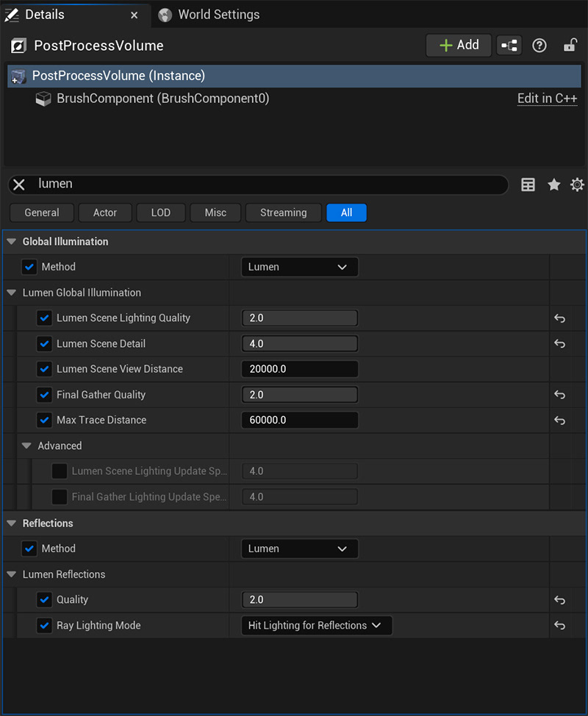Reset Lumen Reflections Quality to default

[559, 600]
